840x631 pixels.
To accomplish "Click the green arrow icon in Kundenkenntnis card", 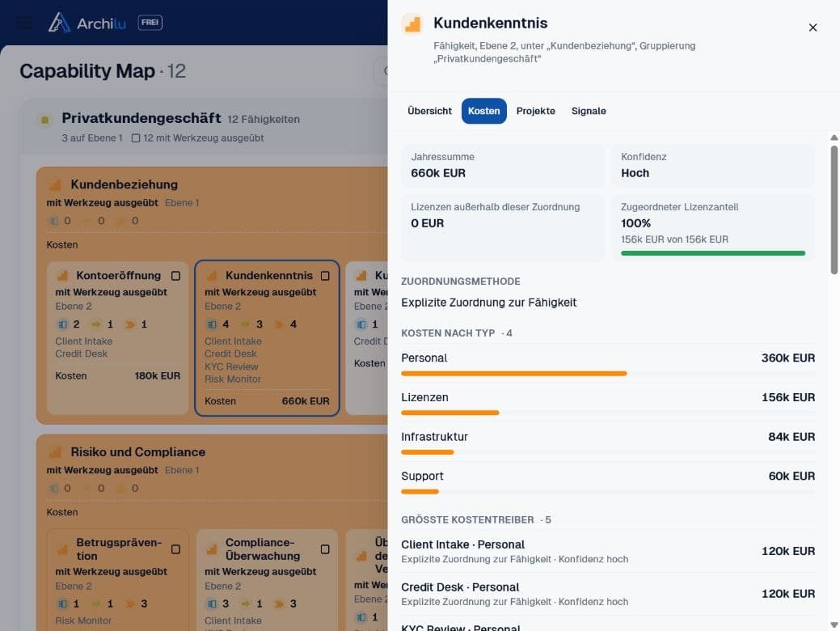I will [x=245, y=324].
